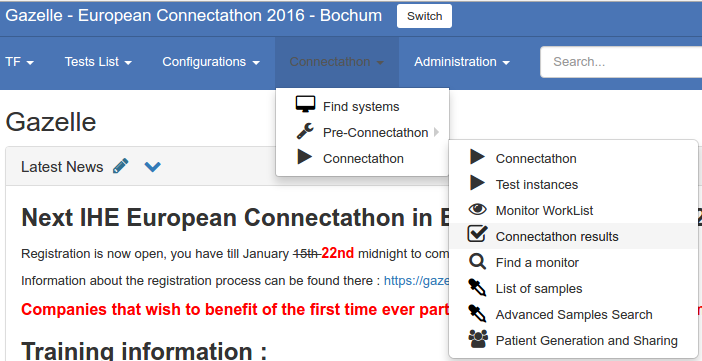Click the play icon beside Test instances

pyautogui.click(x=477, y=183)
